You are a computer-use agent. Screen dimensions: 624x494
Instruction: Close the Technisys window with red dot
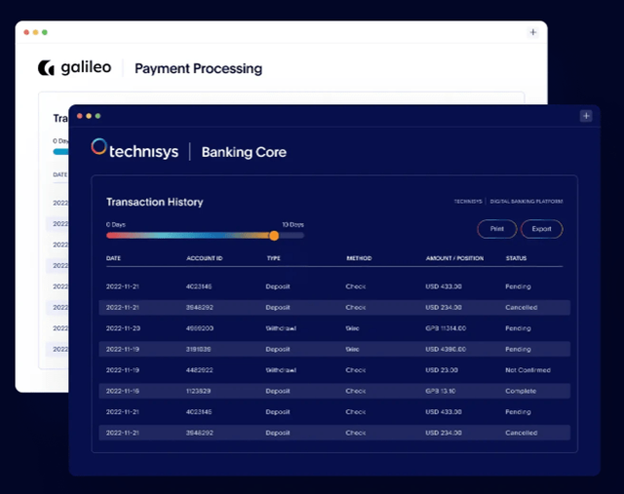80,116
